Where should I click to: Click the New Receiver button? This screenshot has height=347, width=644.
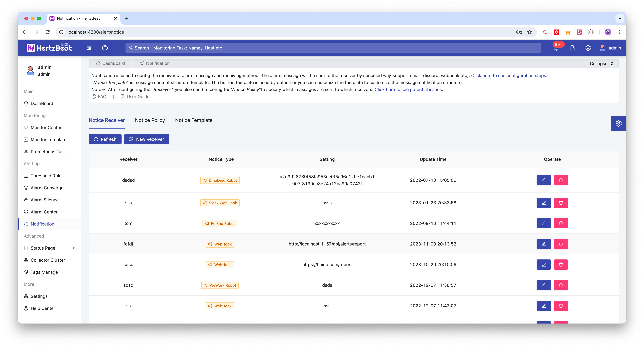click(x=146, y=139)
